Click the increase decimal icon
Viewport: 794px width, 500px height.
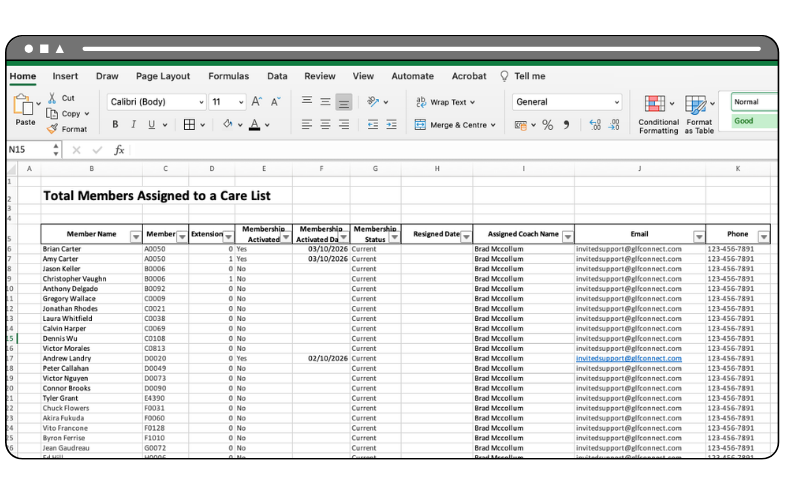click(595, 125)
